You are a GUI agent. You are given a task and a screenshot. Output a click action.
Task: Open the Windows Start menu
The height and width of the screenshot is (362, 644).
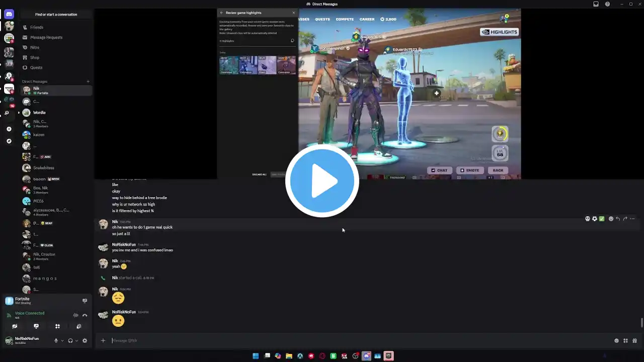[x=256, y=356]
